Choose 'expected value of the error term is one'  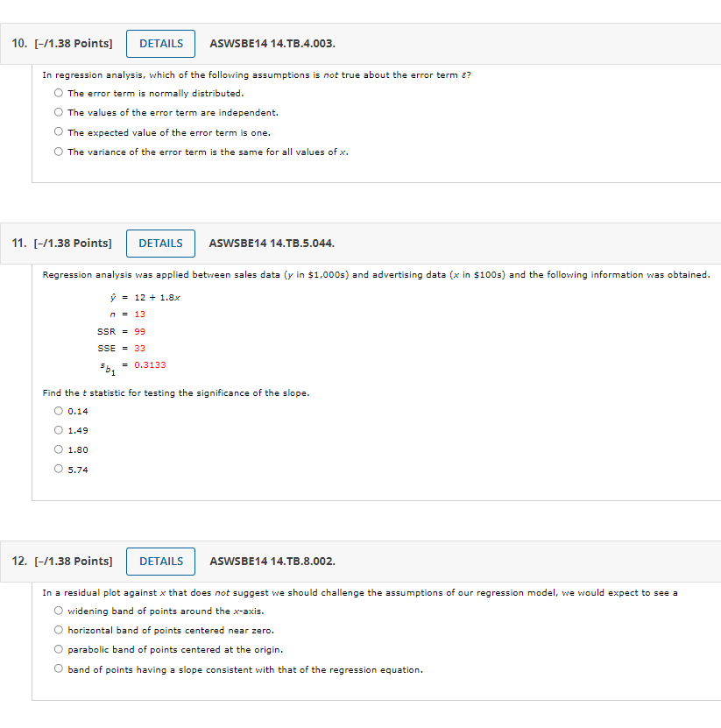(x=58, y=132)
